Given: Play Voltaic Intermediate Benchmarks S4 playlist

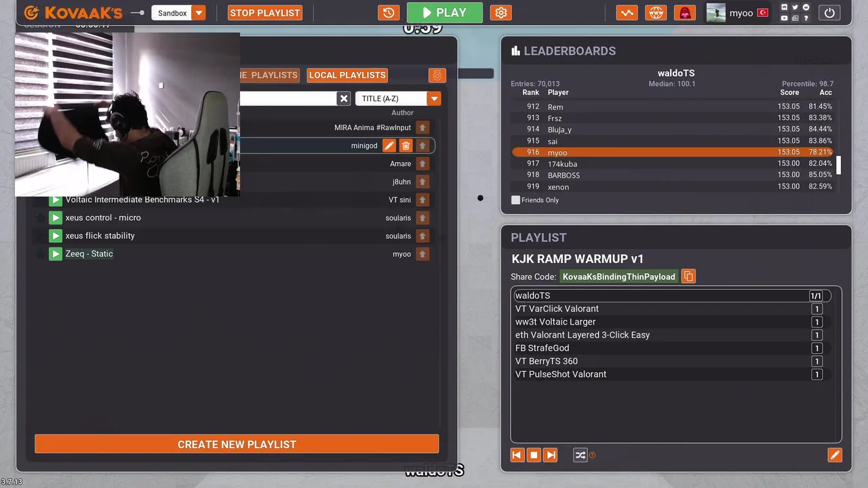Looking at the screenshot, I should click(x=56, y=200).
